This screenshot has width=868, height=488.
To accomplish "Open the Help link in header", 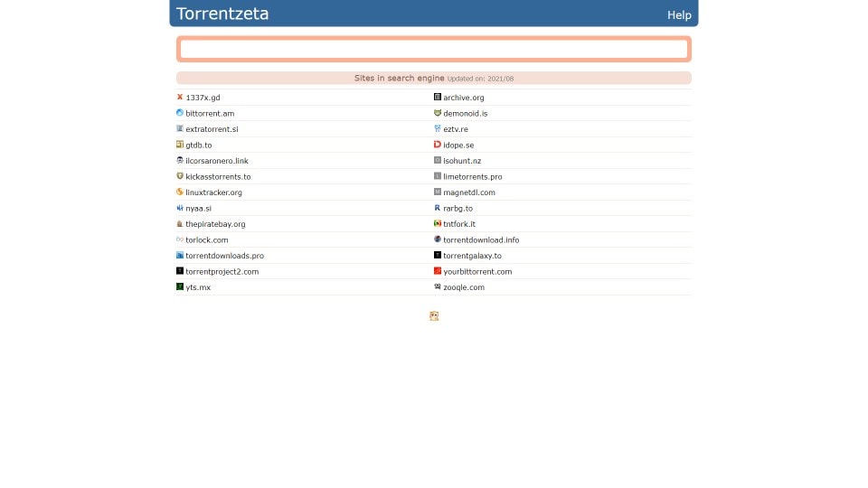I will point(679,15).
